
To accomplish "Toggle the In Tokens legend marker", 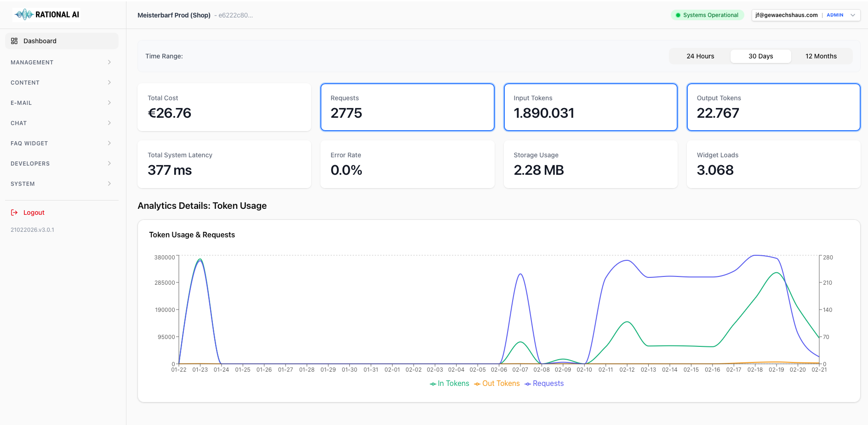I will (x=433, y=384).
